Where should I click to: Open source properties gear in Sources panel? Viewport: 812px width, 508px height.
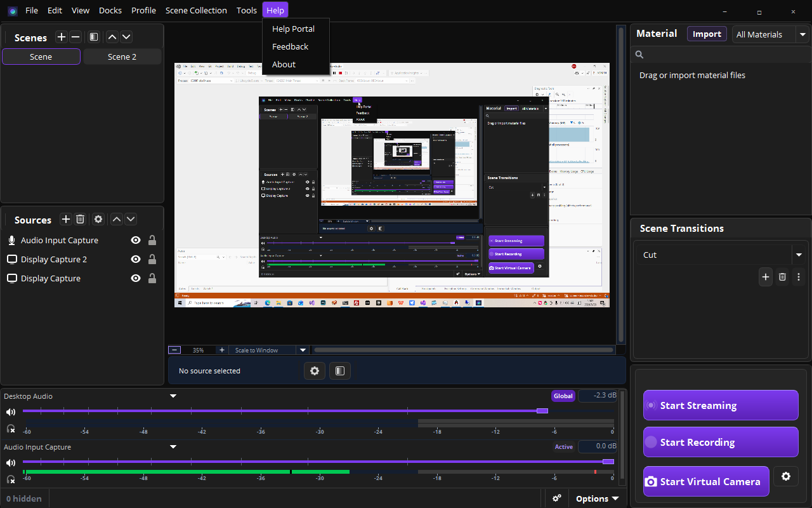pyautogui.click(x=98, y=219)
